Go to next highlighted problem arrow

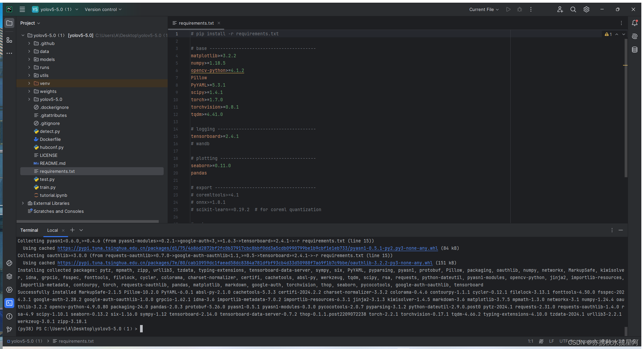tap(624, 34)
